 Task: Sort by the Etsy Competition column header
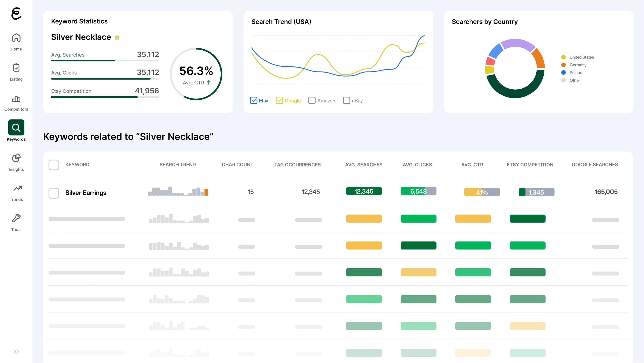[530, 165]
